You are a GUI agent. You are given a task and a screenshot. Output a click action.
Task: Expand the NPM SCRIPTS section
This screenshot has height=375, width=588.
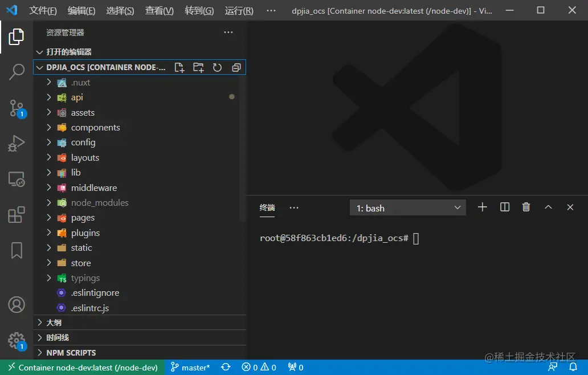tap(140, 353)
